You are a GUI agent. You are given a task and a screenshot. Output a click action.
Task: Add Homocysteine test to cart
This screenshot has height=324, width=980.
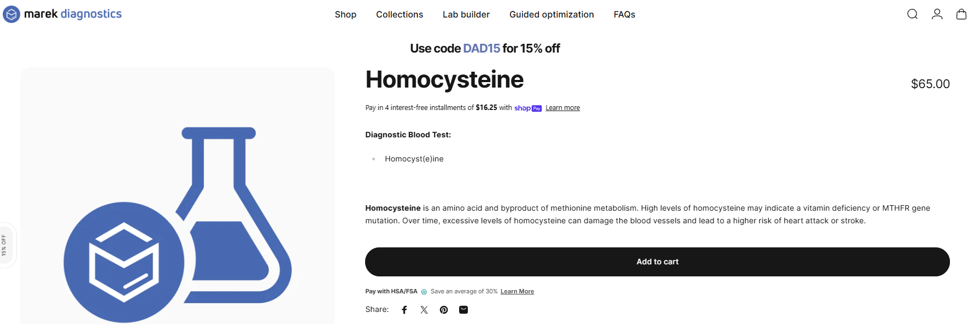pyautogui.click(x=658, y=262)
